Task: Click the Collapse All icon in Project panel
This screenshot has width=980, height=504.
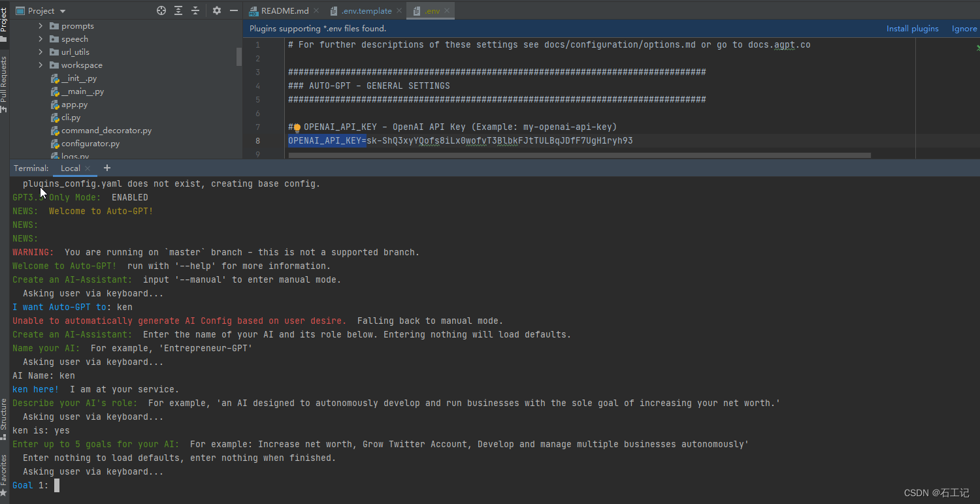Action: pos(195,10)
